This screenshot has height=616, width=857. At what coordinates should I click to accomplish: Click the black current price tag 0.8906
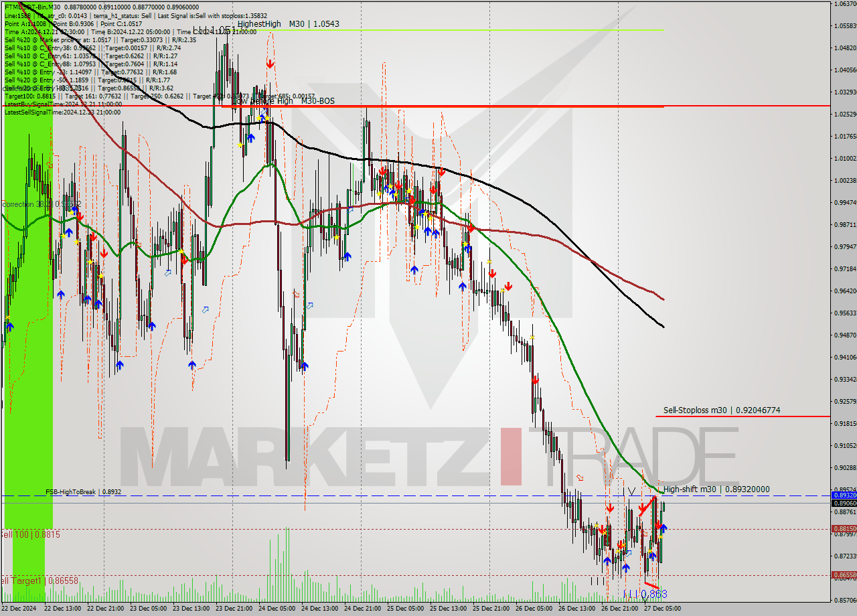point(844,503)
